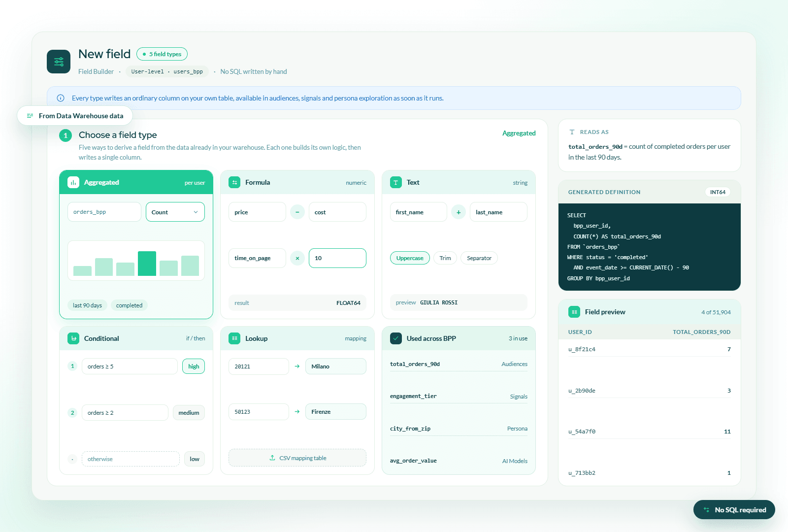This screenshot has width=788, height=532.
Task: Click the low outcome tag
Action: 195,459
